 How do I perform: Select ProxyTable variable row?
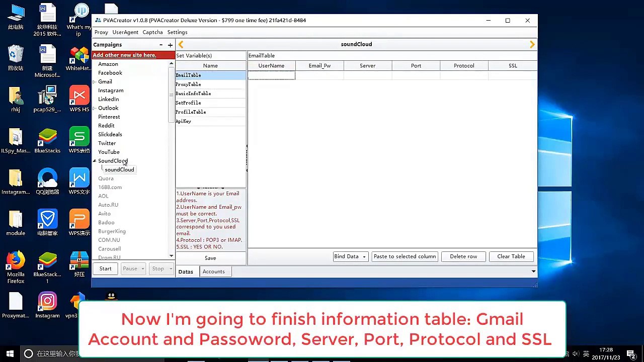click(x=210, y=84)
